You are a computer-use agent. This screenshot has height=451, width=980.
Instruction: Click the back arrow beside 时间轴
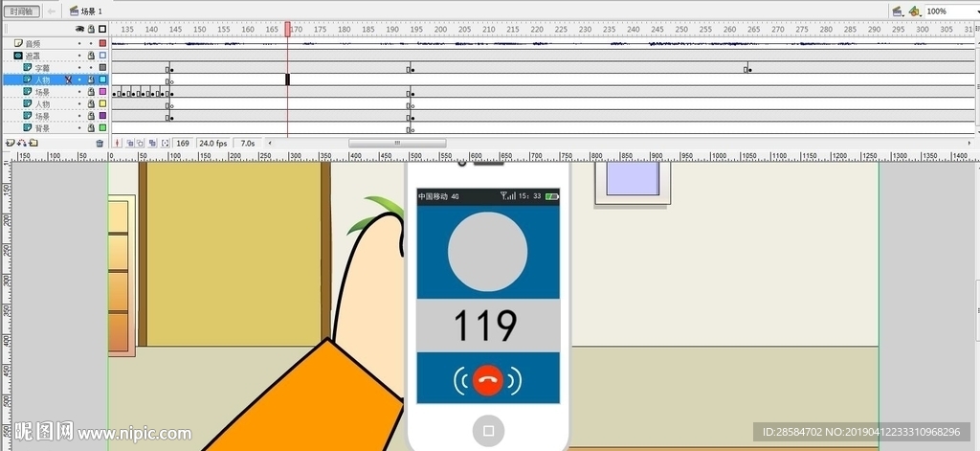pos(52,11)
